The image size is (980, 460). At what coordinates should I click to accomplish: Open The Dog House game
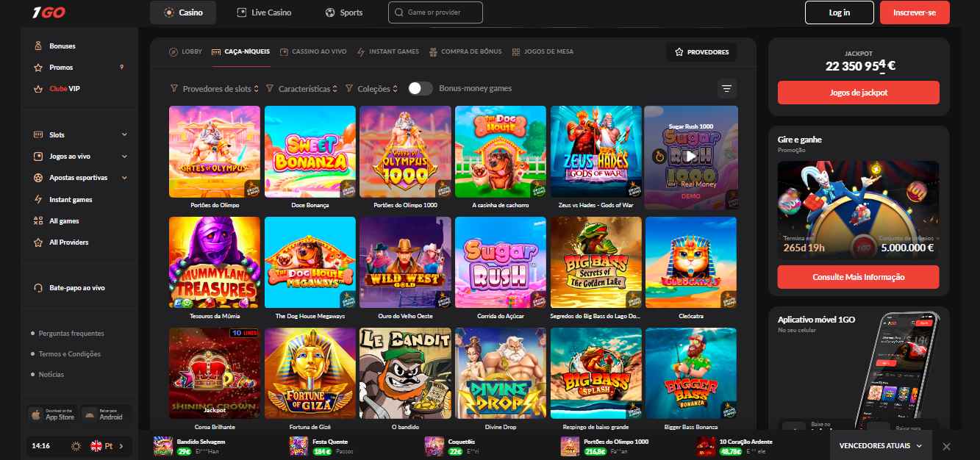(501, 152)
